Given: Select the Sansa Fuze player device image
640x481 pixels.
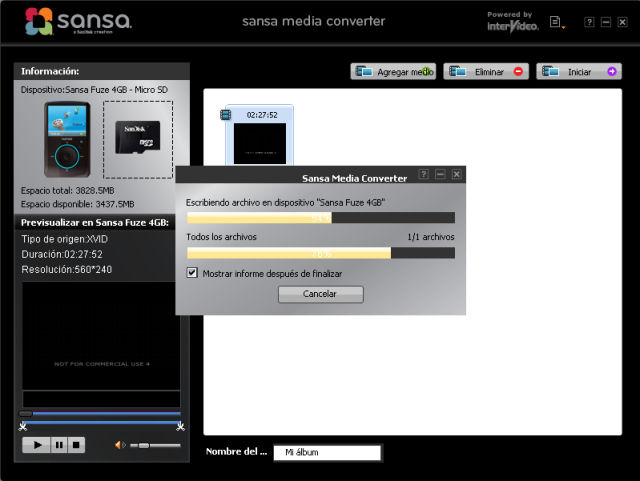Looking at the screenshot, I should point(67,139).
